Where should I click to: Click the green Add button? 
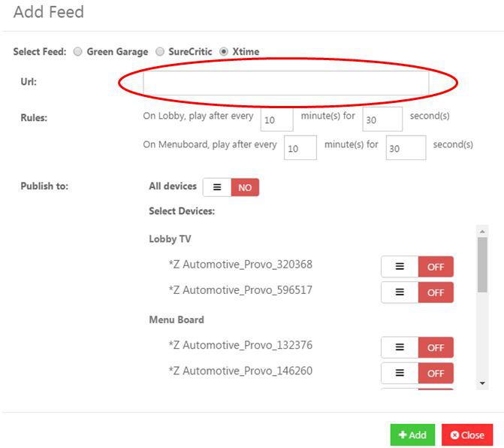coord(412,434)
